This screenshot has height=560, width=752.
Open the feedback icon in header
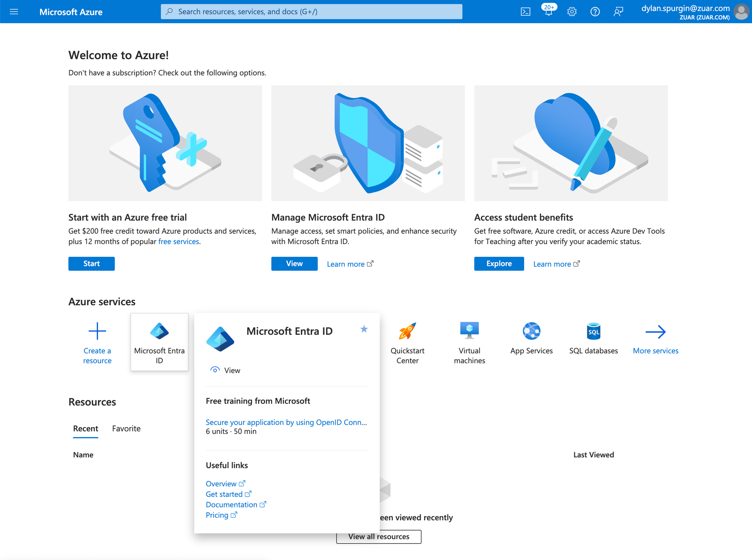click(x=618, y=12)
